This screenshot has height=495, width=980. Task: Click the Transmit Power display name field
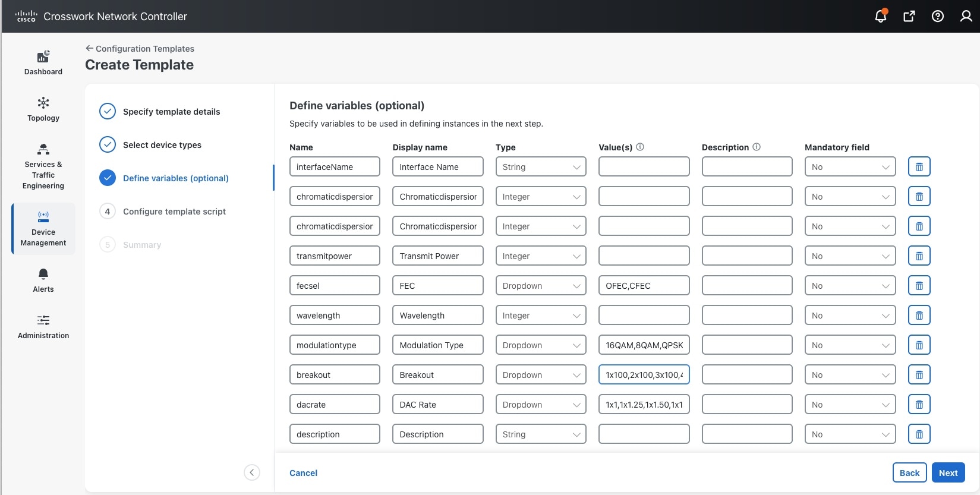[x=438, y=256]
